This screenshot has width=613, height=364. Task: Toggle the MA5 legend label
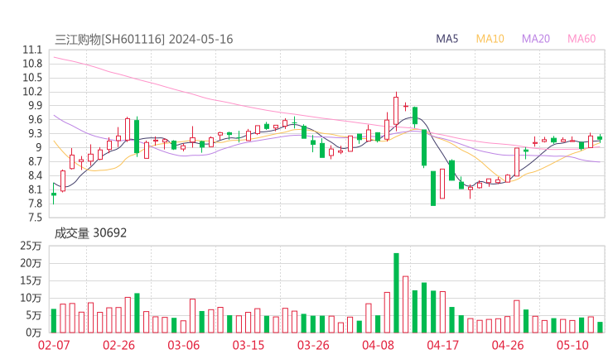click(447, 39)
